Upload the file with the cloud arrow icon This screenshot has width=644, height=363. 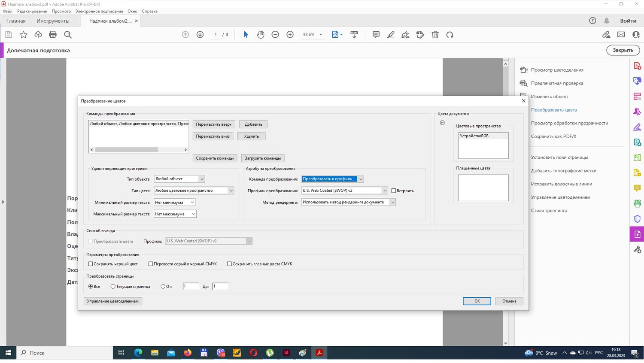tap(38, 35)
